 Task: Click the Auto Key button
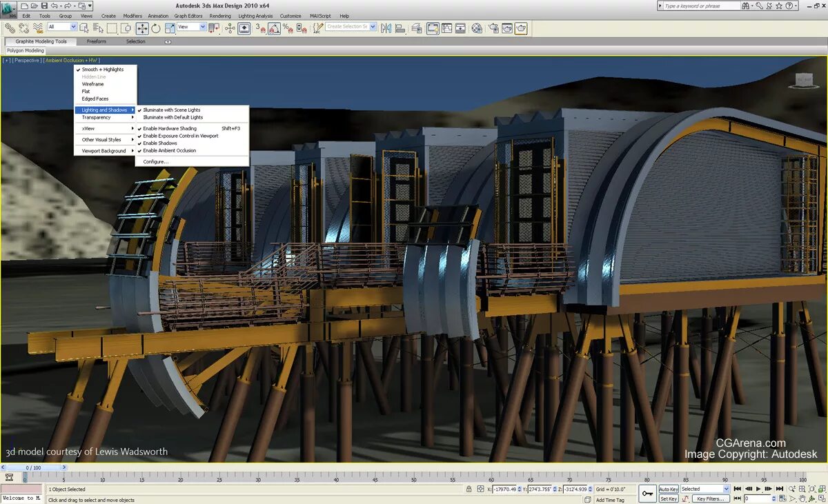(668, 489)
